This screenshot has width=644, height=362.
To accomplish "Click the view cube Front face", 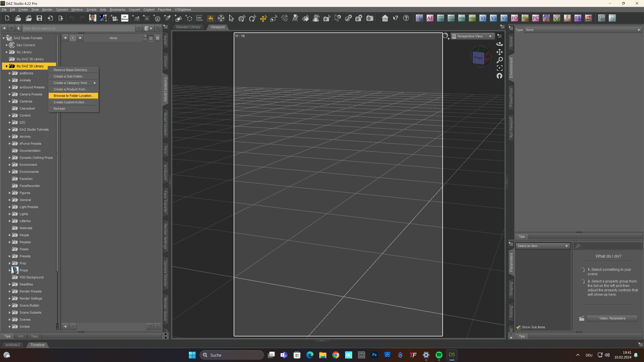I will click(x=478, y=58).
